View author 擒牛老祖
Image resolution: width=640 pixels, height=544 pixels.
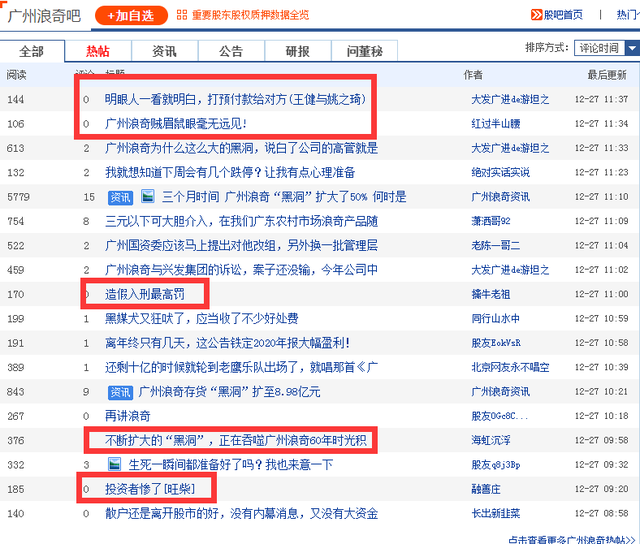click(491, 294)
